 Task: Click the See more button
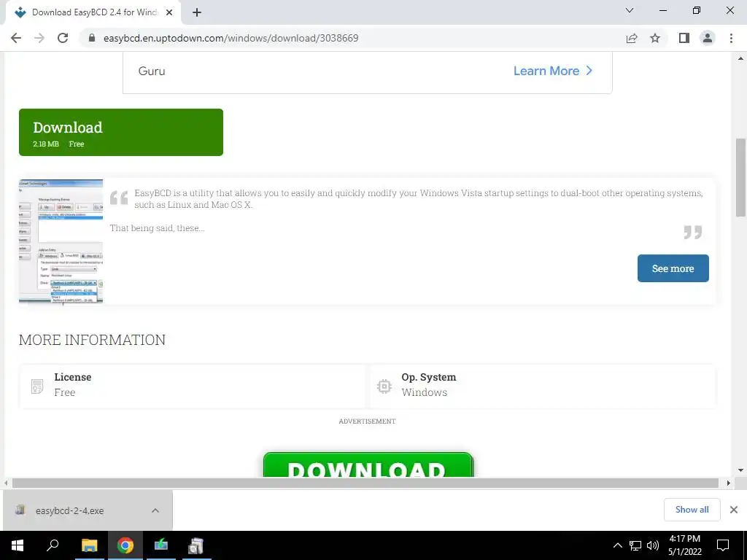click(x=673, y=268)
